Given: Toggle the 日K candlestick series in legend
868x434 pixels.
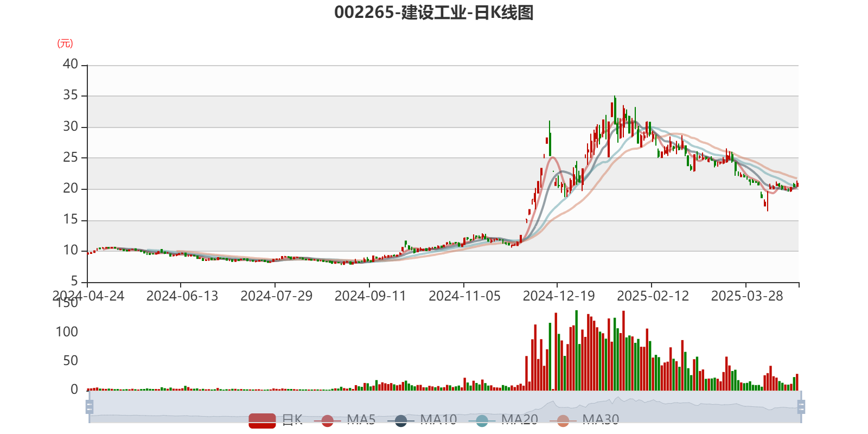Looking at the screenshot, I should click(x=276, y=420).
